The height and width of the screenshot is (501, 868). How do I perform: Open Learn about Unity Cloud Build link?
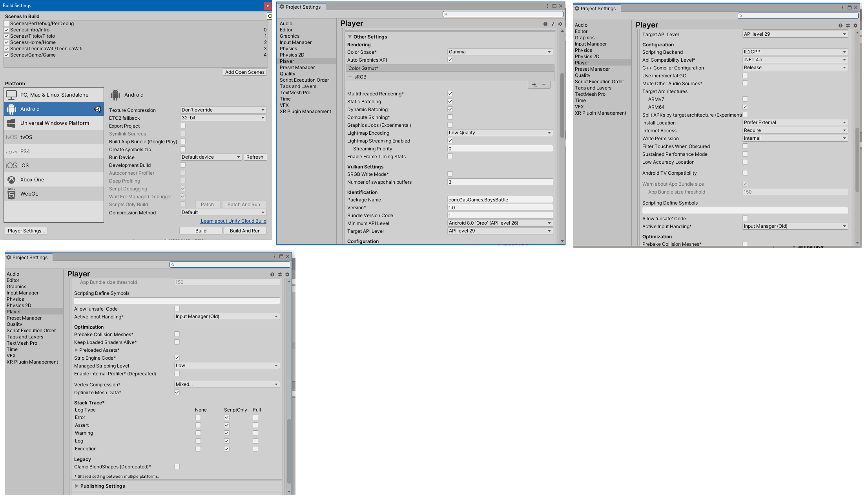233,221
